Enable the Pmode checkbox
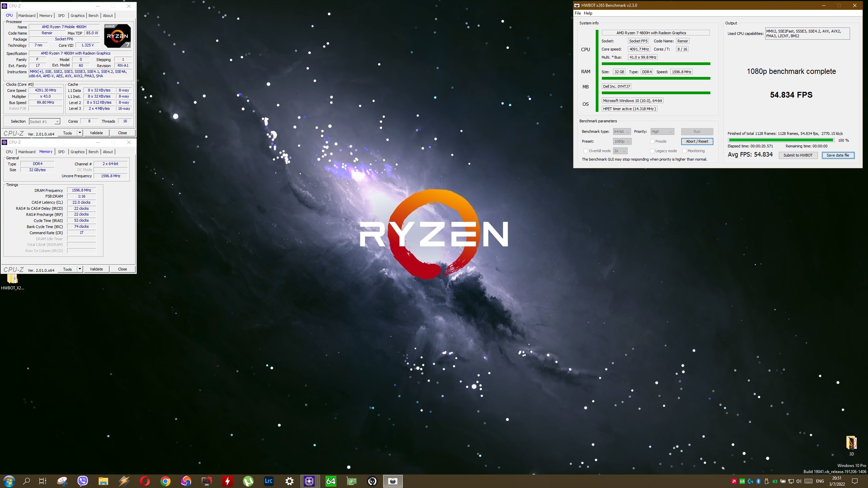 652,141
